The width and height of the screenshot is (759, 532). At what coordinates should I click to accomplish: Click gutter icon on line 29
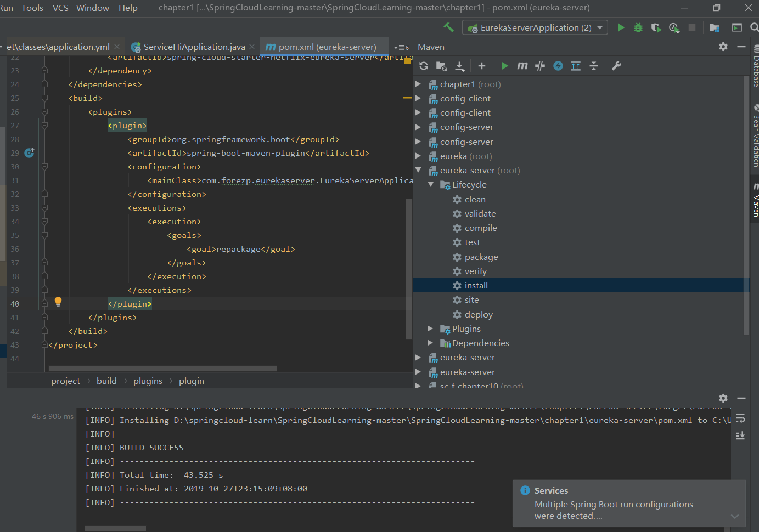point(29,152)
